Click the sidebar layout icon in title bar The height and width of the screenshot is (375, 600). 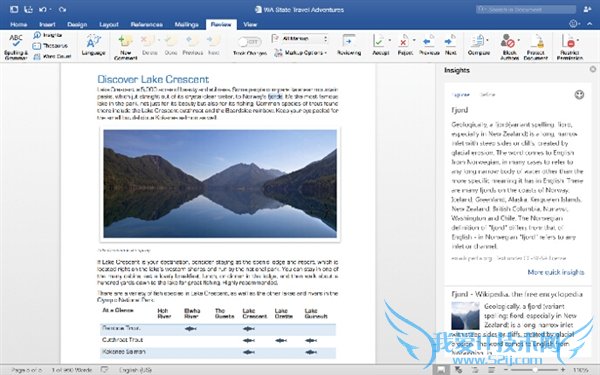(14, 9)
